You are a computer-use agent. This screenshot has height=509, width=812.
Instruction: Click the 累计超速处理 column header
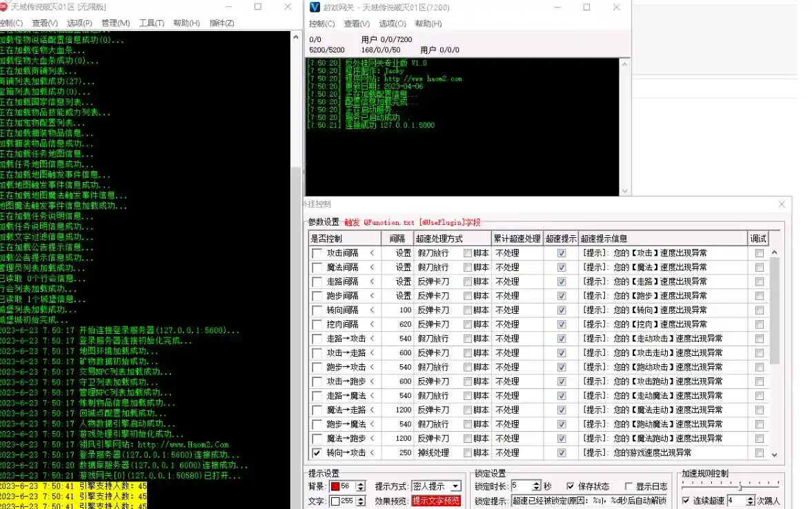pyautogui.click(x=517, y=239)
